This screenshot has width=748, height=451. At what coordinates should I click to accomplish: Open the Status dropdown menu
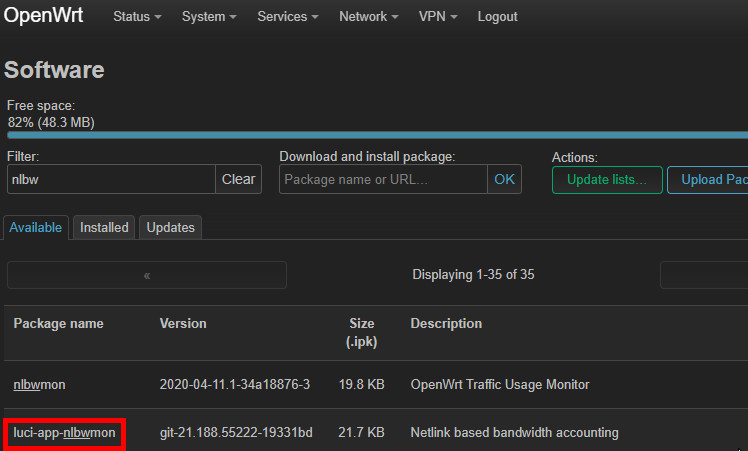click(137, 17)
